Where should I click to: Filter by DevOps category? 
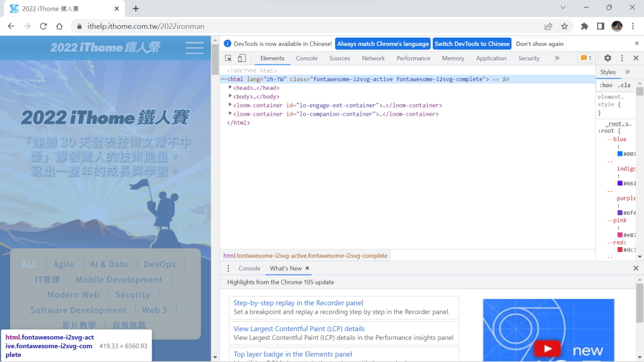pos(160,265)
